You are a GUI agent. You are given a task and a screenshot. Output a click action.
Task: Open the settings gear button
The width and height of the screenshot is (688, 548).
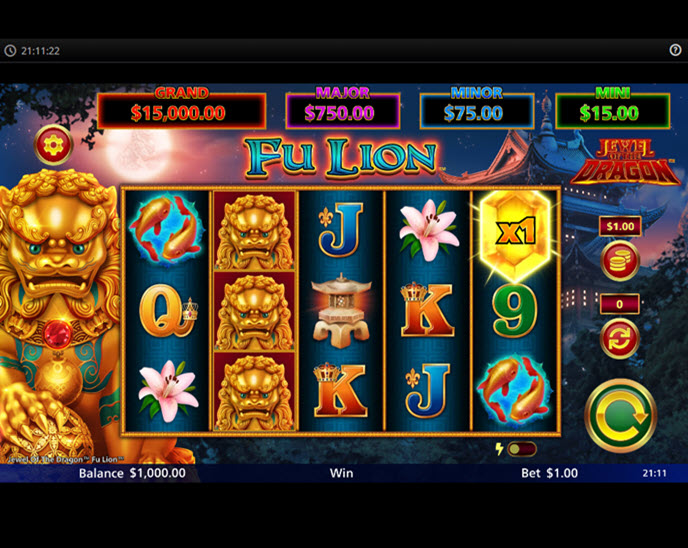coord(54,145)
